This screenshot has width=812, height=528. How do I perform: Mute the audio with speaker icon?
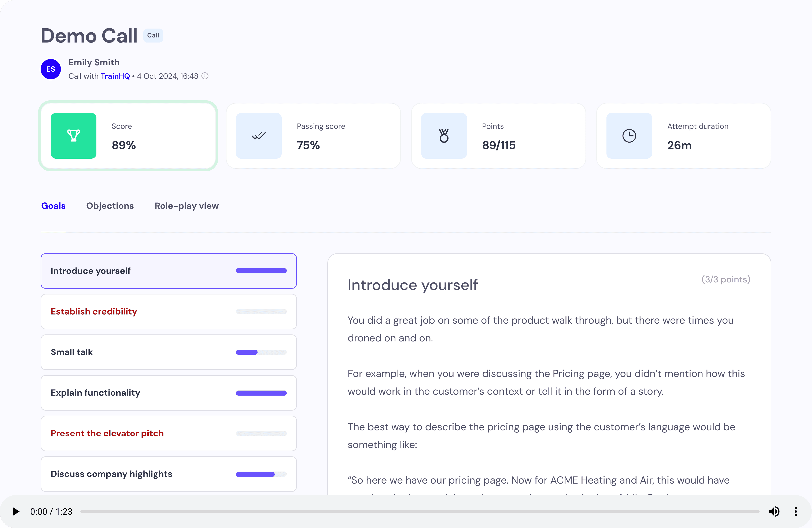coord(774,511)
